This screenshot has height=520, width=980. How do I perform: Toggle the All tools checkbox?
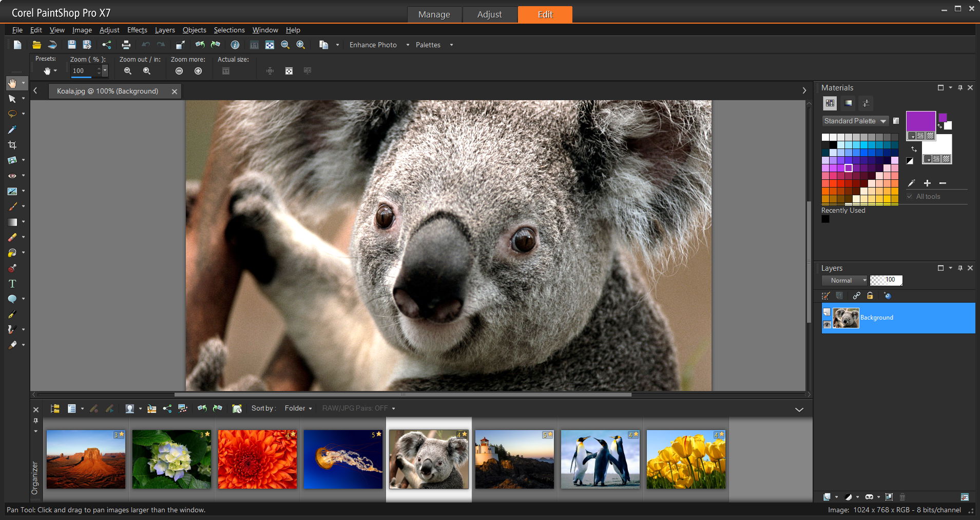pyautogui.click(x=910, y=196)
